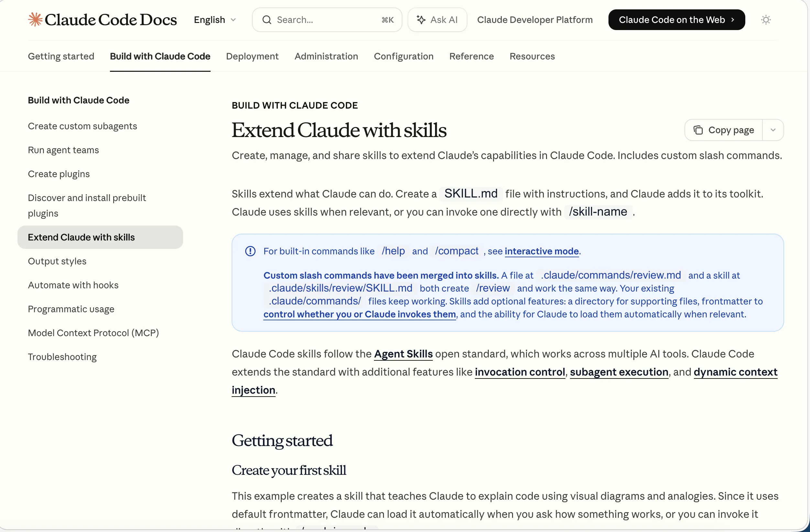Select Automate with hooks in the sidebar

[x=73, y=285]
